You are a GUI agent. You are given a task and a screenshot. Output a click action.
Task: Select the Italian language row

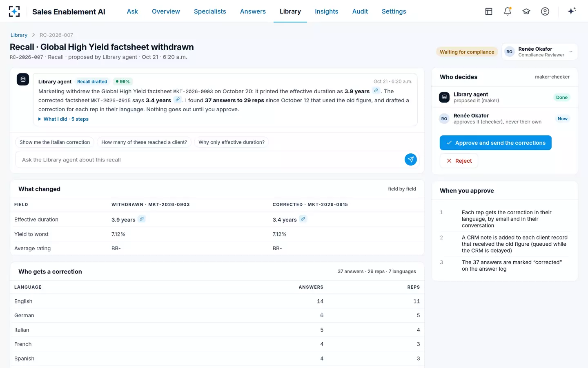pos(217,330)
